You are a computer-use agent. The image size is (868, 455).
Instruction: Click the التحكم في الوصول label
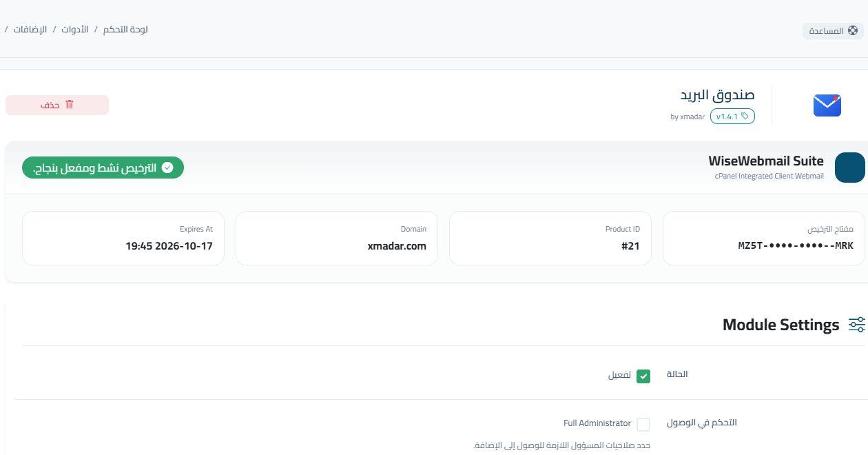[x=702, y=423]
